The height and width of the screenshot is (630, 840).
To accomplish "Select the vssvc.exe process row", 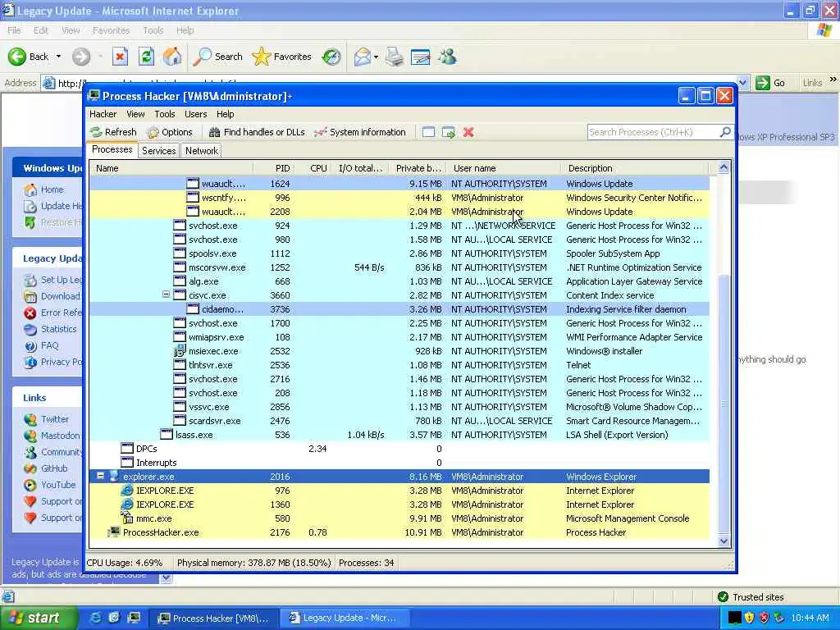I will click(x=399, y=407).
